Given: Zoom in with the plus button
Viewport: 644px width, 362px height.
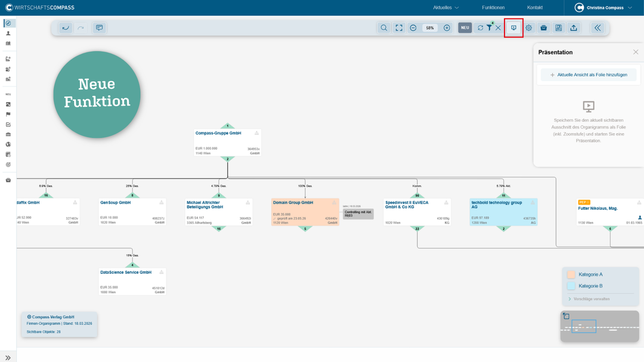Looking at the screenshot, I should [x=447, y=27].
